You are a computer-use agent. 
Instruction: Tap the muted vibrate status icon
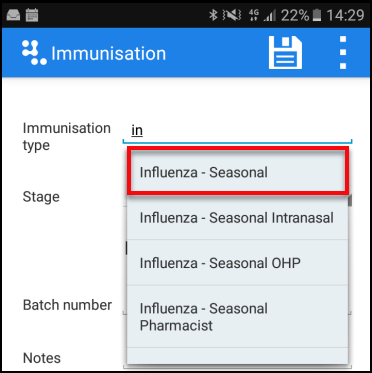[x=234, y=15]
